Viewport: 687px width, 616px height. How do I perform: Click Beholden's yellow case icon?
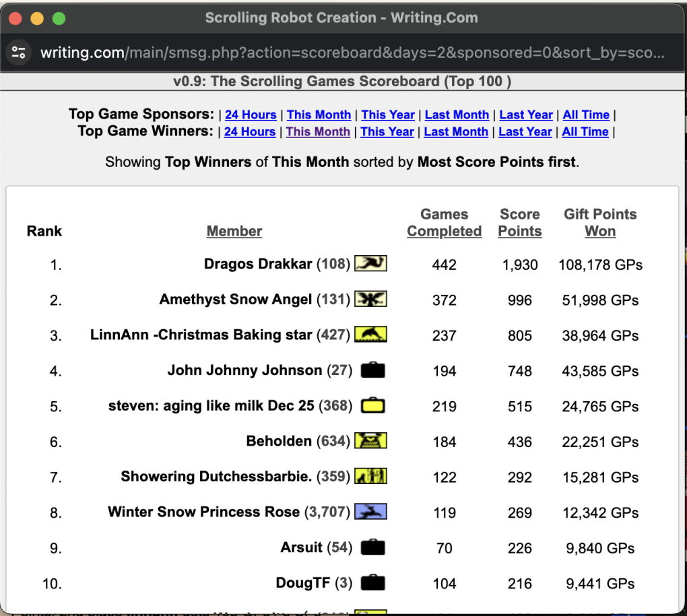click(370, 442)
